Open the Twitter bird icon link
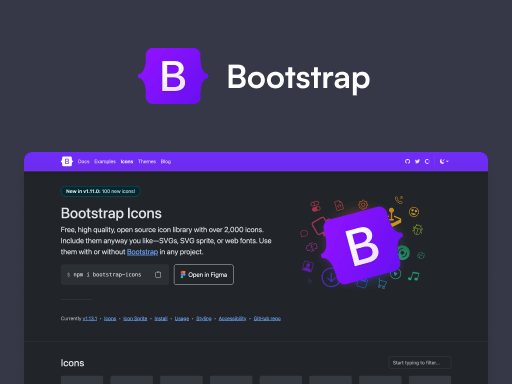 pyautogui.click(x=417, y=161)
